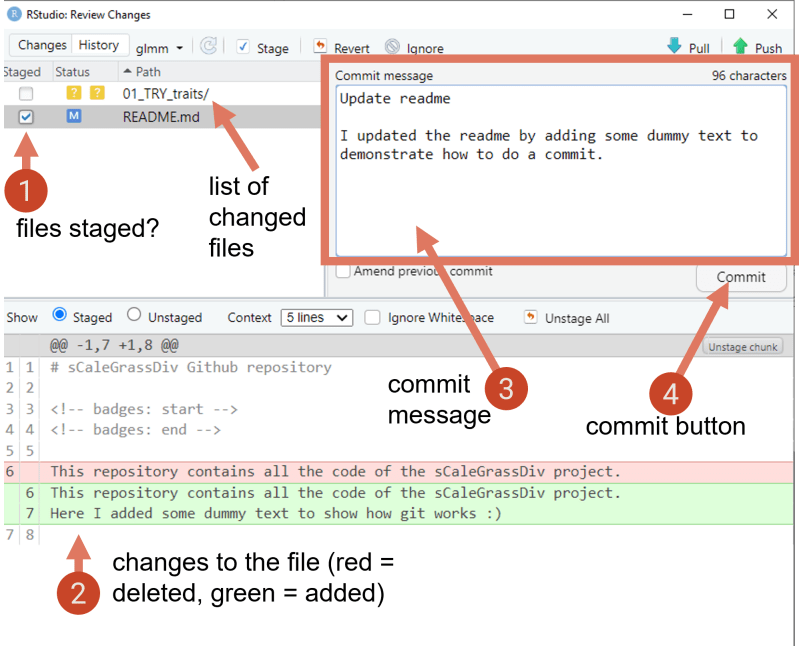Select the Staged radio button
This screenshot has height=646, width=799.
[60, 314]
